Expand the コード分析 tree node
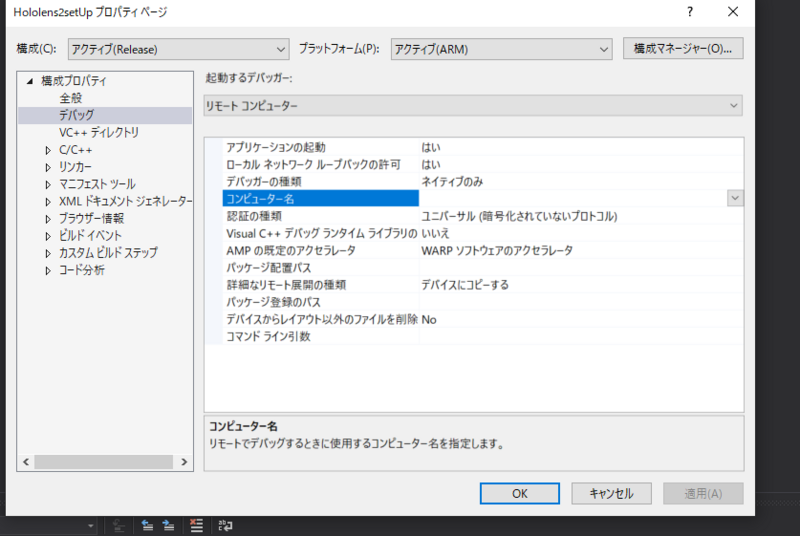 pos(48,271)
